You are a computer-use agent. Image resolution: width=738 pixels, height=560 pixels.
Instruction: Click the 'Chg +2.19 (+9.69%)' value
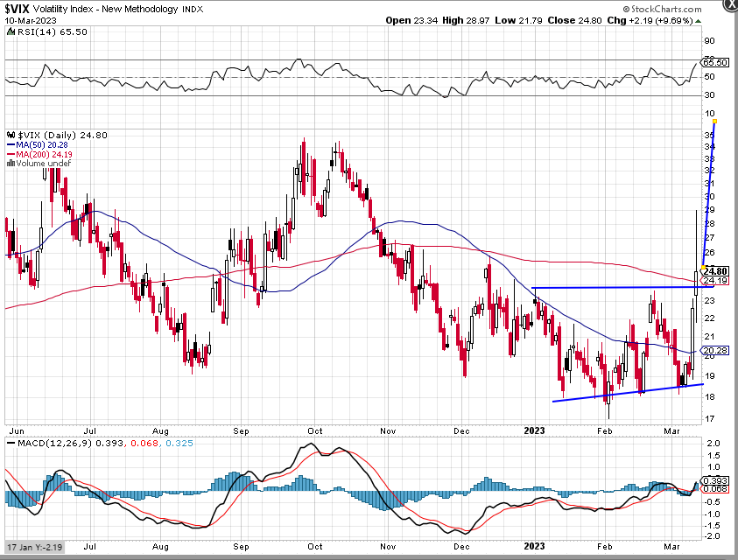click(650, 21)
